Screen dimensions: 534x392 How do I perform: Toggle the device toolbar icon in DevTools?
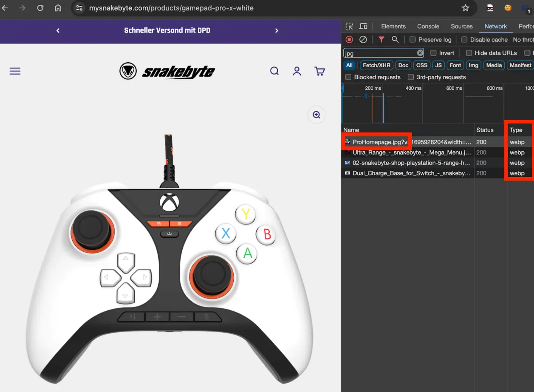click(363, 26)
